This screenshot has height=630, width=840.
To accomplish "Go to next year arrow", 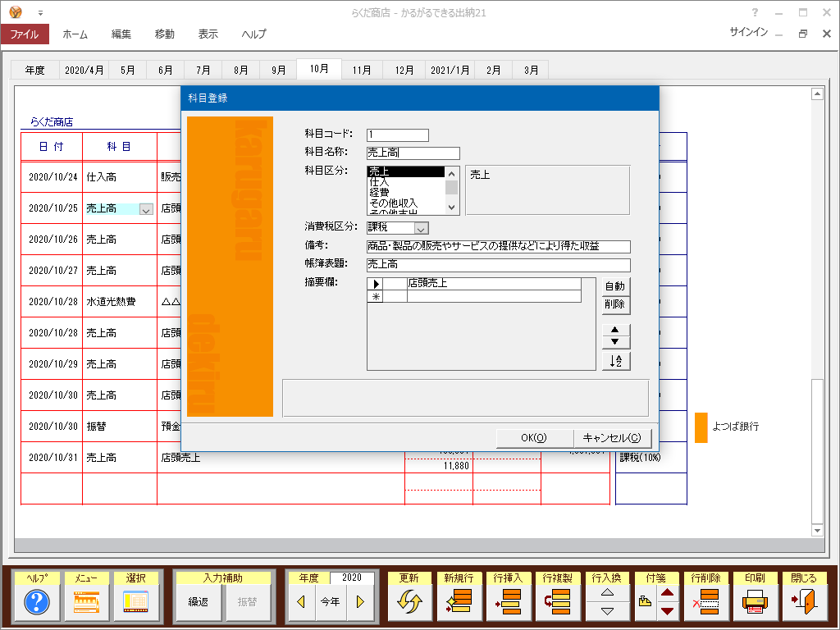I will click(x=360, y=601).
